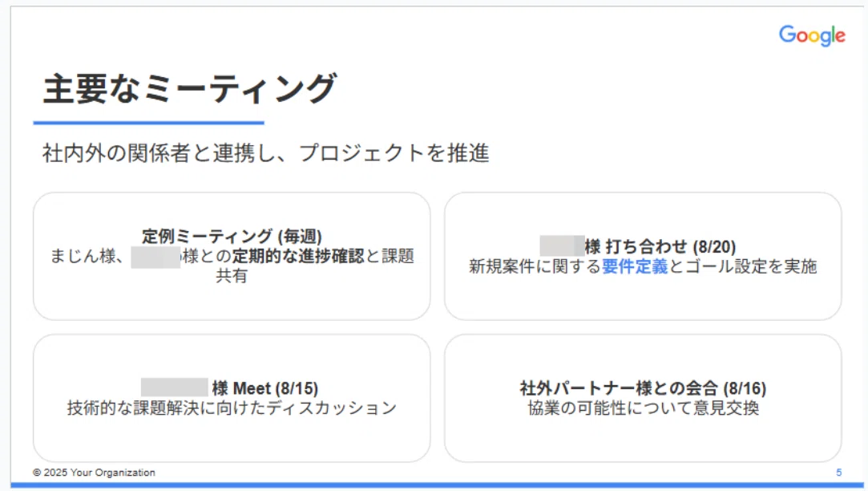Select the slide title 主要なミーティング
Image resolution: width=868 pixels, height=491 pixels.
pos(189,89)
